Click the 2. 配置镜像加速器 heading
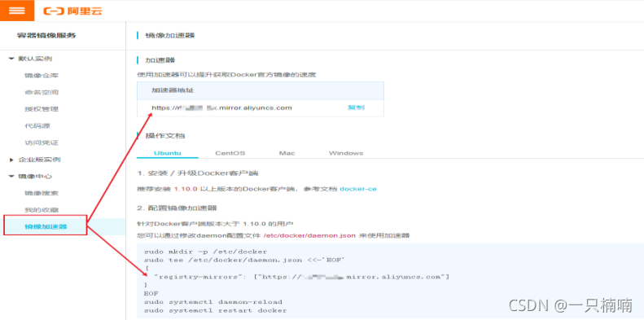This screenshot has width=644, height=320. 177,208
